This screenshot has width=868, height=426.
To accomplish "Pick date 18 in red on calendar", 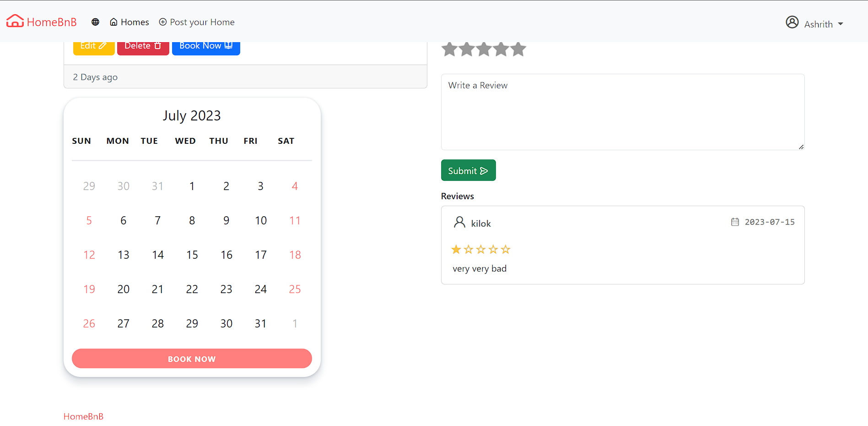I will click(295, 255).
